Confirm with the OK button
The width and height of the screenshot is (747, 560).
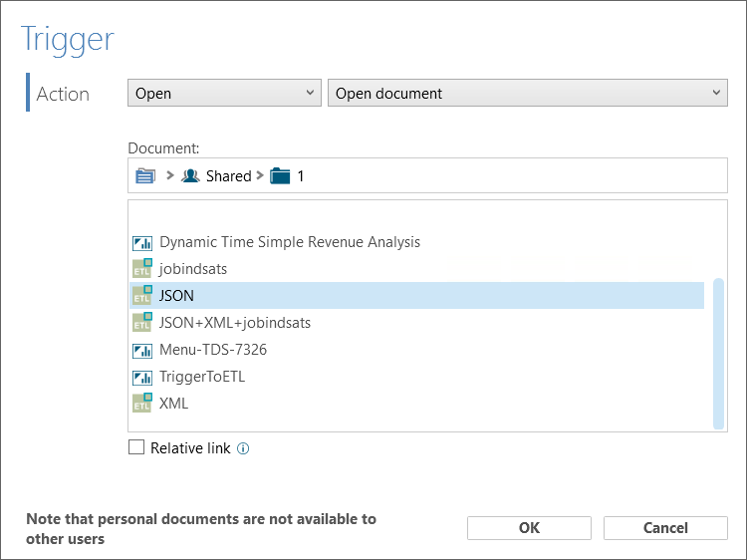[x=529, y=528]
